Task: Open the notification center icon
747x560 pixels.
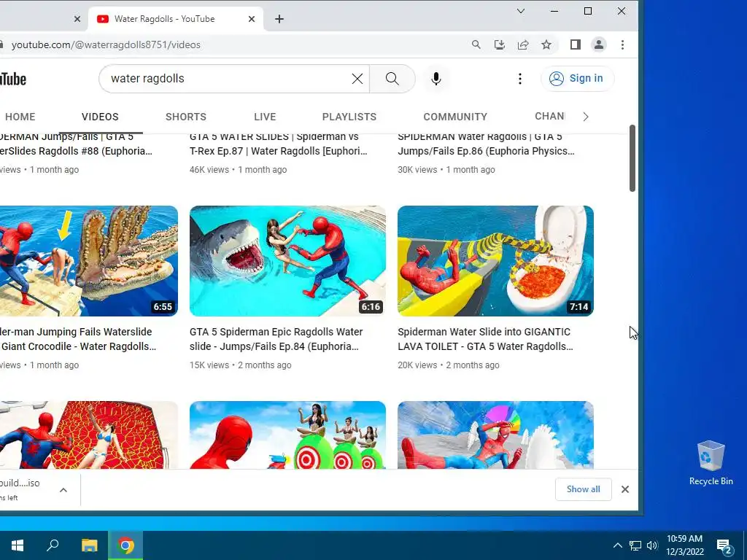Action: click(x=725, y=546)
